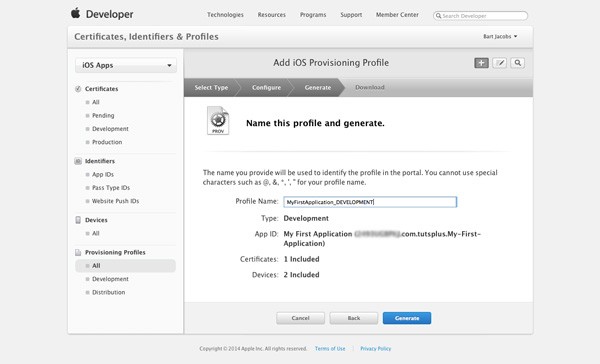Open the Terms of Use link
Image resolution: width=600 pixels, height=364 pixels.
pos(330,349)
